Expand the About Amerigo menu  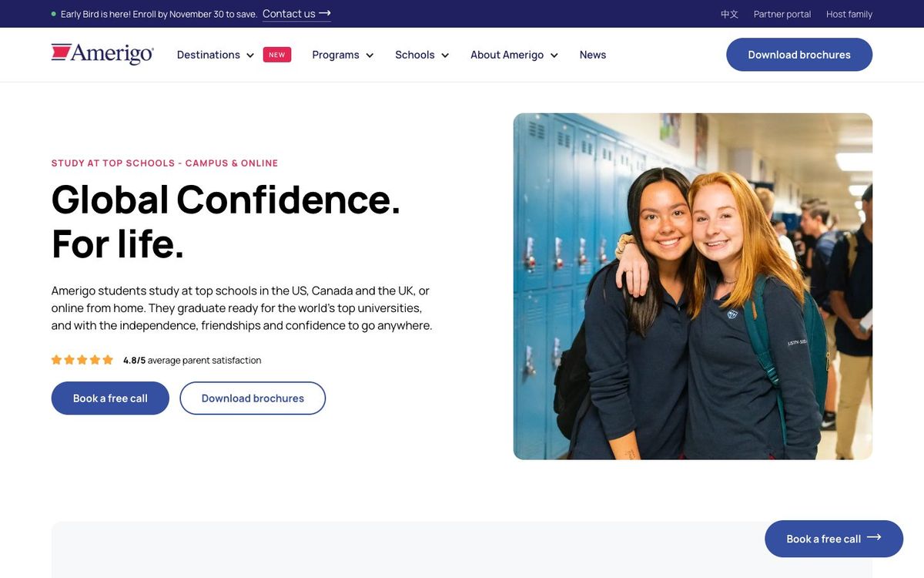(x=514, y=55)
